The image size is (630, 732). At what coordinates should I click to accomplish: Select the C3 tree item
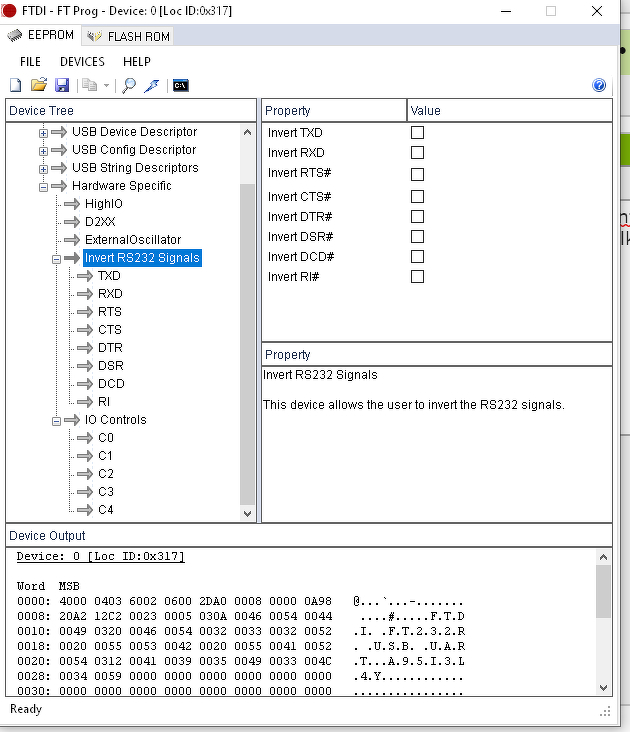click(x=106, y=492)
